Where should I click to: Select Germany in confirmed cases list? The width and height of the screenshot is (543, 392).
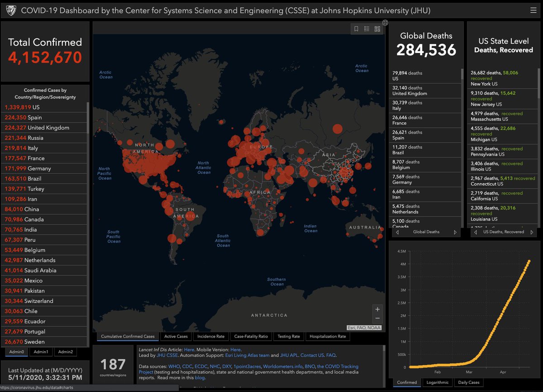(x=45, y=168)
